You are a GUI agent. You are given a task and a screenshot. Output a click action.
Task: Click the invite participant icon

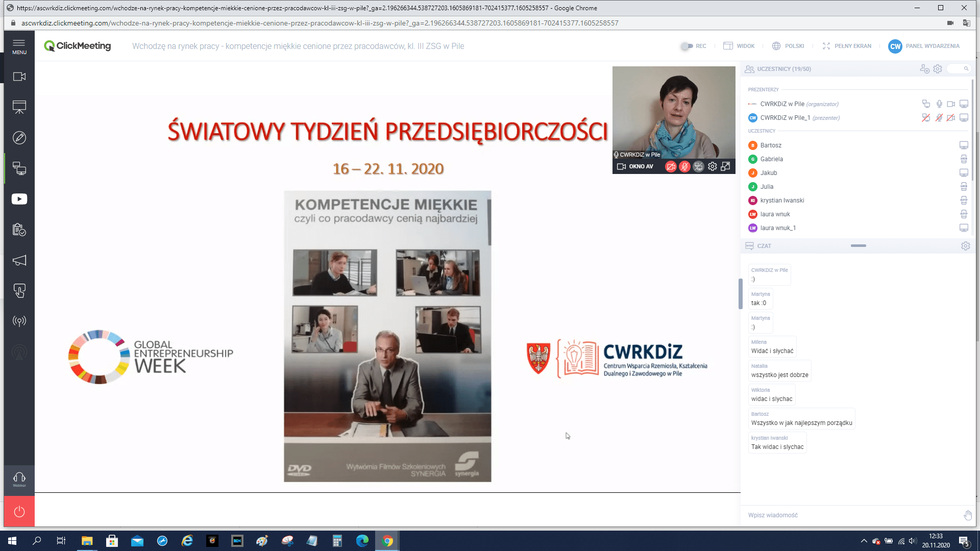pyautogui.click(x=924, y=69)
